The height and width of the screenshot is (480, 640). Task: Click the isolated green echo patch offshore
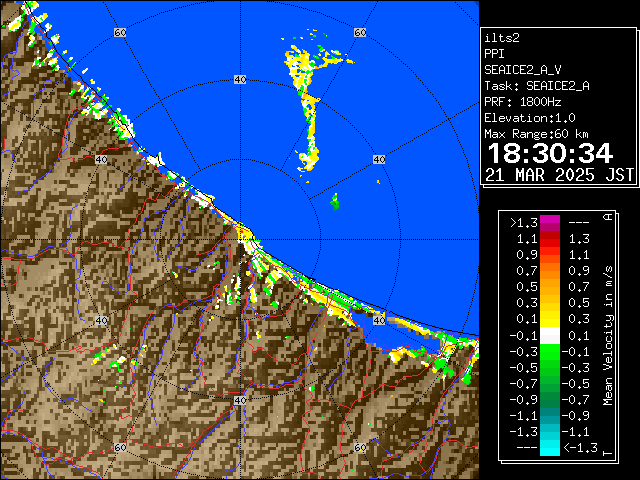335,202
